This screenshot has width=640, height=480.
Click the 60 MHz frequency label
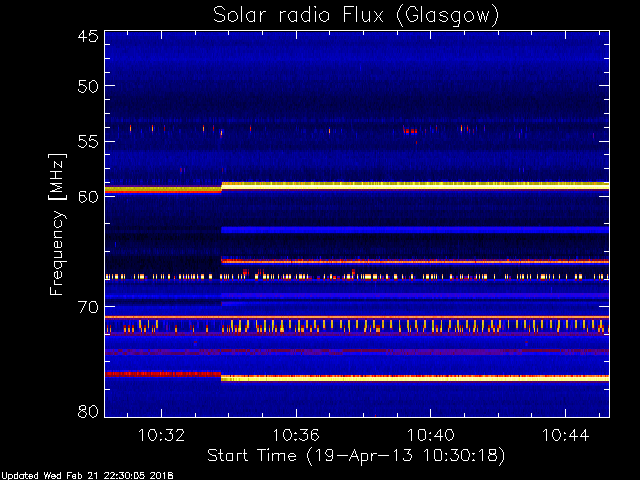tap(88, 196)
